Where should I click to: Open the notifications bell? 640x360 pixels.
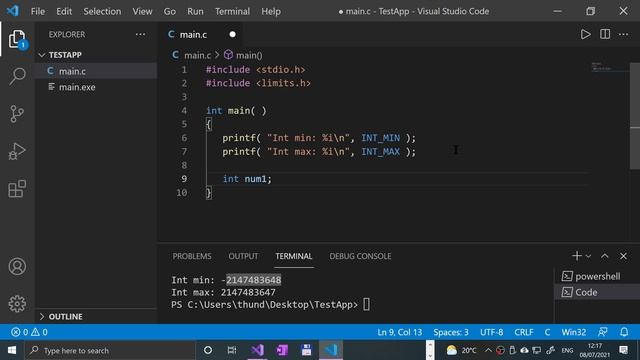coord(624,332)
